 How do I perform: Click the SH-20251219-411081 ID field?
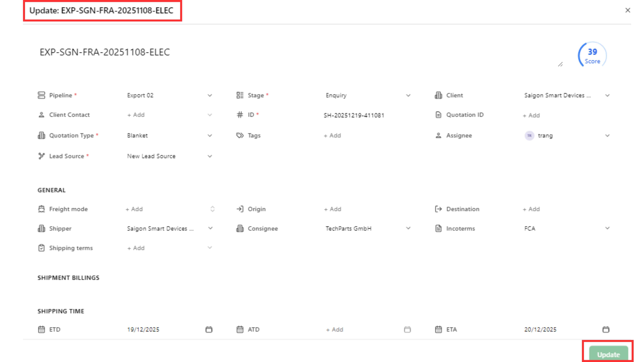coord(354,115)
